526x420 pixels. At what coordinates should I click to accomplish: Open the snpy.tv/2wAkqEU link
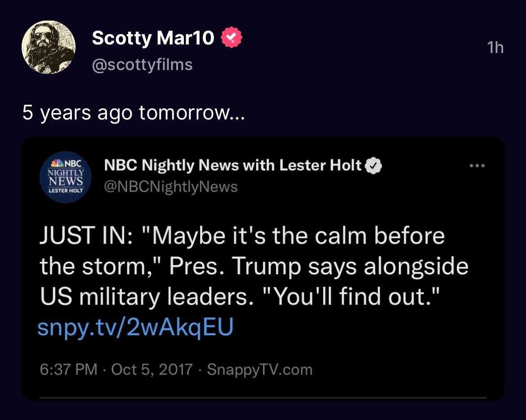135,327
